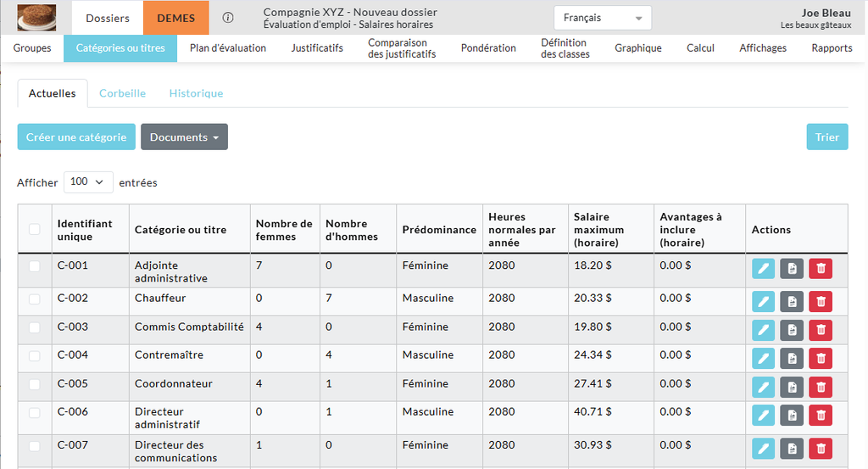Open document icon for row C-006
This screenshot has height=469, width=868.
[792, 416]
